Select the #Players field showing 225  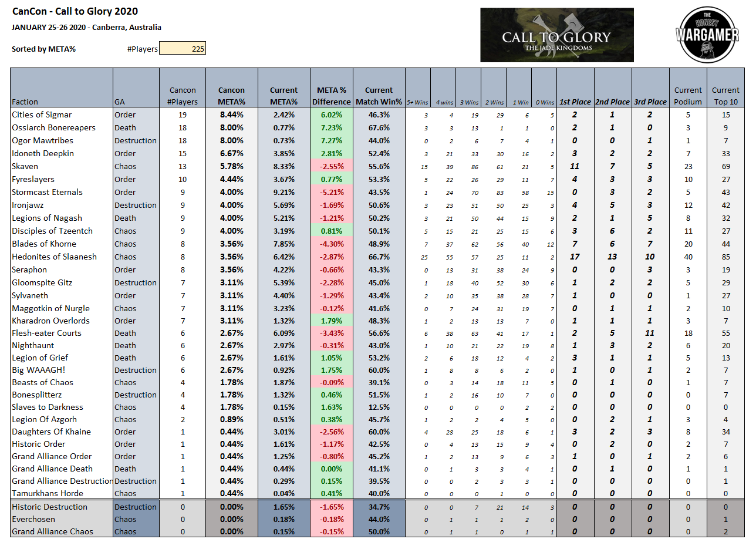183,49
